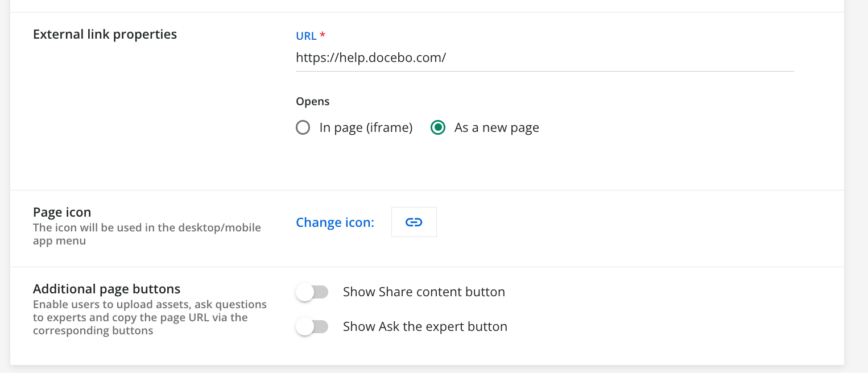
Task: Click the "As a new page" option label
Action: pyautogui.click(x=497, y=128)
